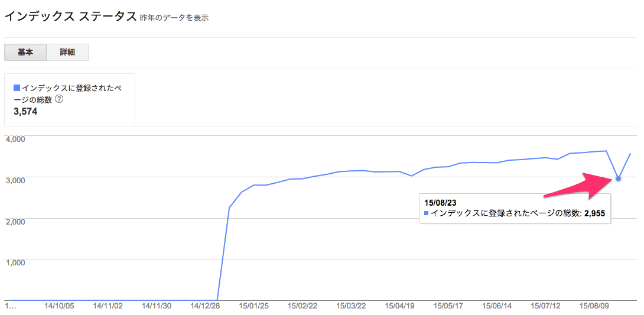Switch to the 詳細 tab
Image resolution: width=644 pixels, height=315 pixels.
(67, 52)
